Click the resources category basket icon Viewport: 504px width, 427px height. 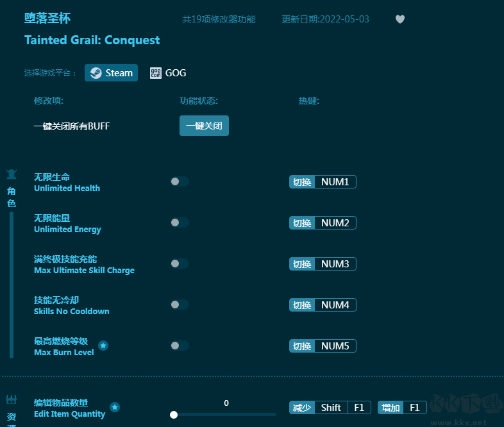pos(12,399)
